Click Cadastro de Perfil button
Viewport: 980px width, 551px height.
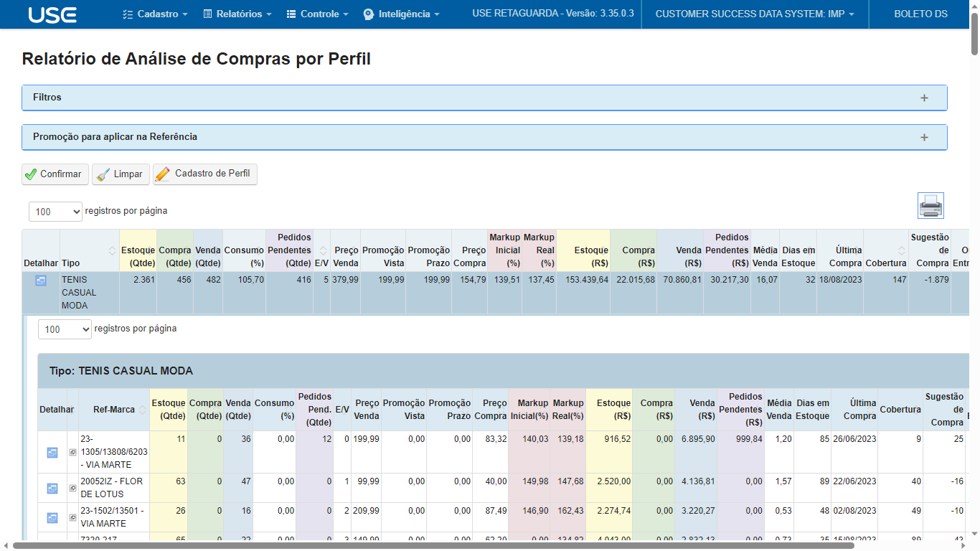click(205, 174)
